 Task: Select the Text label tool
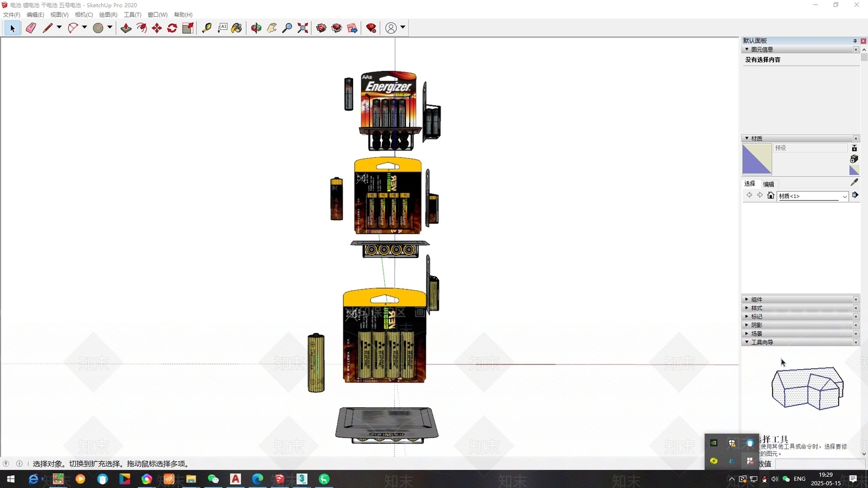click(x=222, y=28)
